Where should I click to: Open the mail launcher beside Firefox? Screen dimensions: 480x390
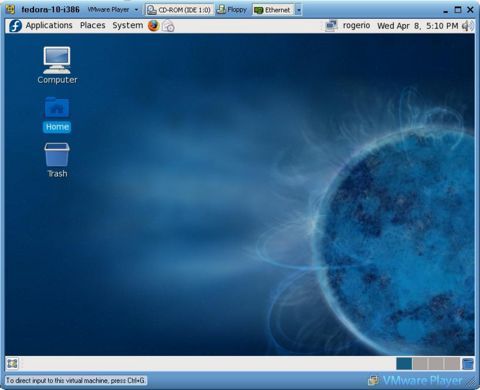click(168, 26)
